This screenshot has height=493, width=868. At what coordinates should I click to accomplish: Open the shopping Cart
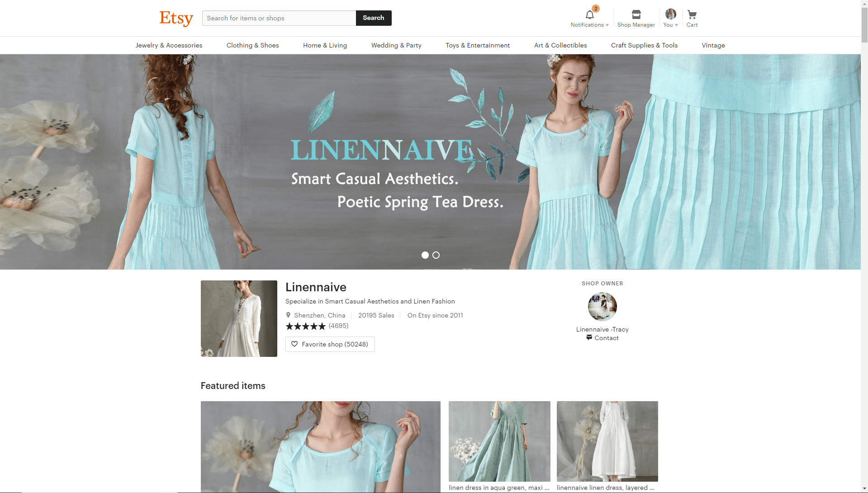[x=692, y=14]
